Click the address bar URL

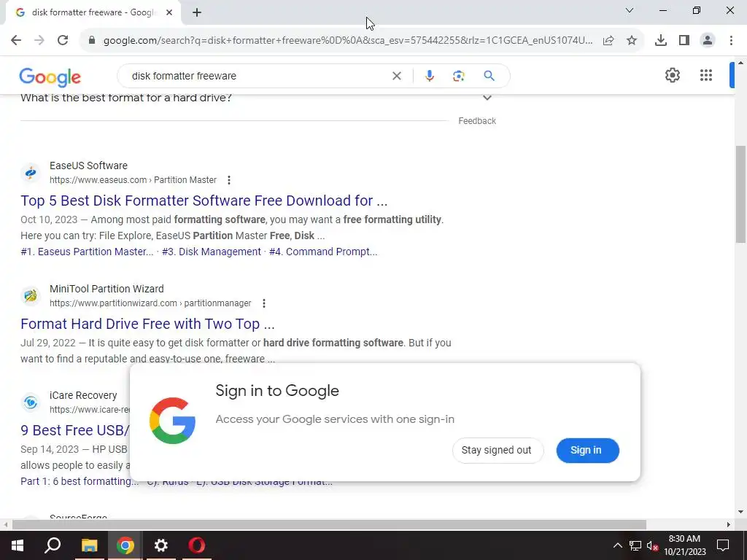pos(348,41)
